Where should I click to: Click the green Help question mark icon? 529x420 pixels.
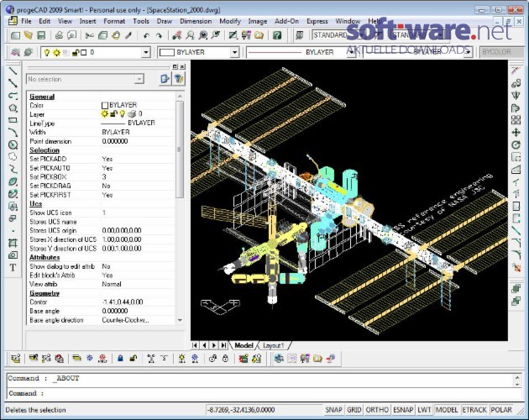click(x=277, y=35)
